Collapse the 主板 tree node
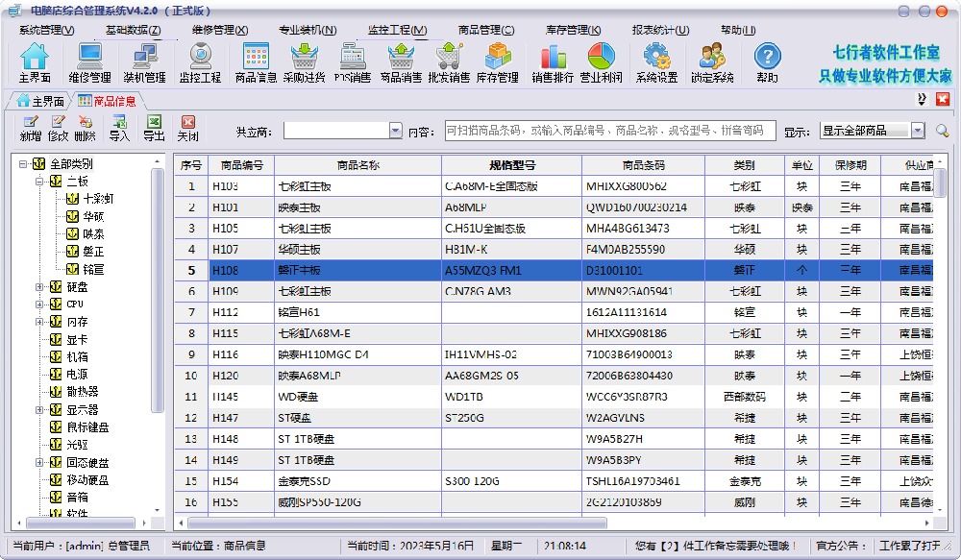Screen dimensions: 961x560 pyautogui.click(x=39, y=182)
